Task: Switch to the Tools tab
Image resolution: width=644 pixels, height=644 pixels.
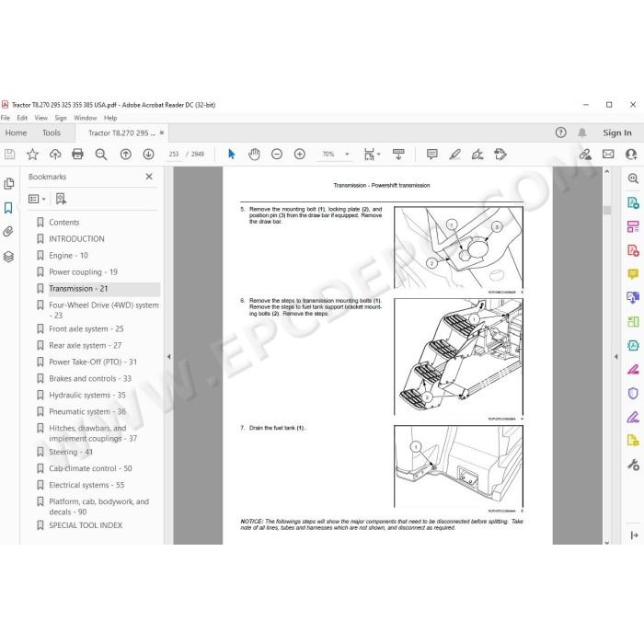Action: (x=52, y=132)
